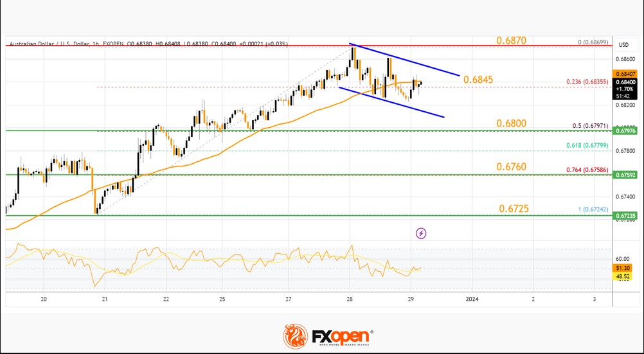
Task: Click the RSI value 51.30 tag
Action: tap(625, 268)
